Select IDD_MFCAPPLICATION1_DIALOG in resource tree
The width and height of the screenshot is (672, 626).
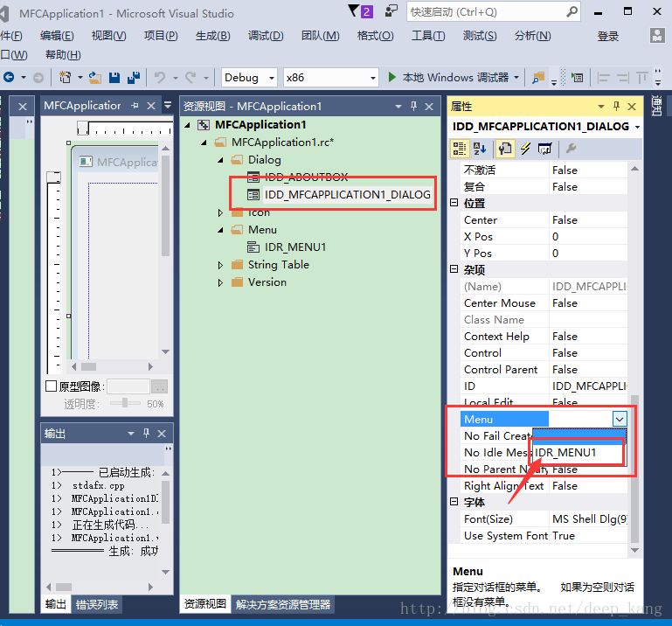point(348,195)
